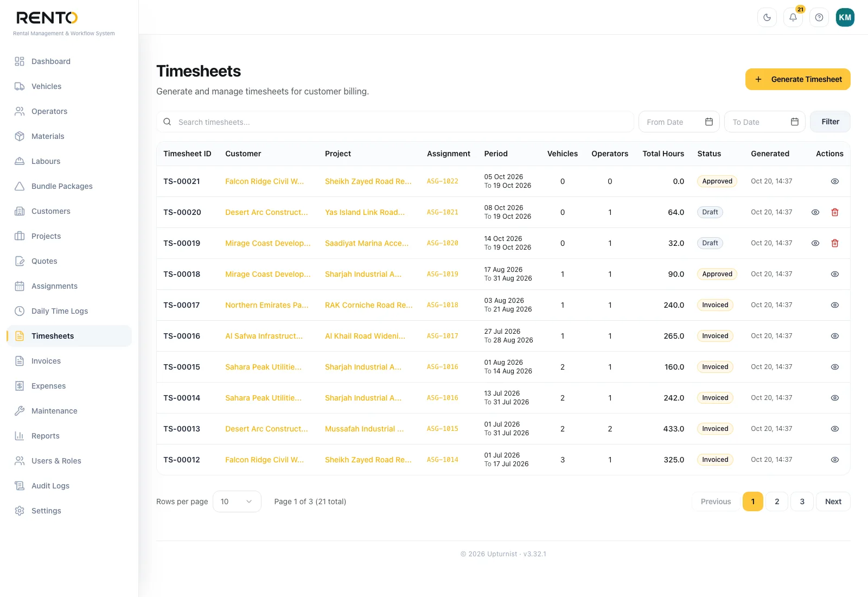The image size is (868, 597).
Task: View timesheet TS-00014 eye icon
Action: (x=835, y=398)
